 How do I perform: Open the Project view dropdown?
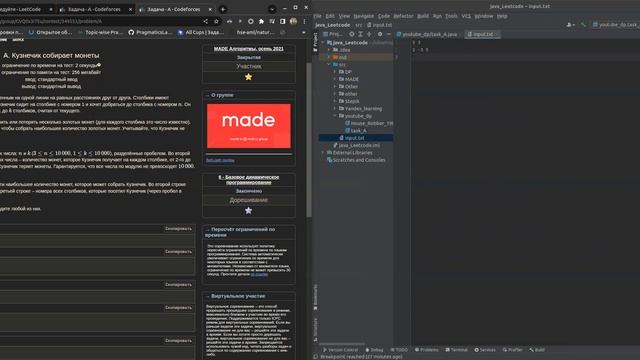pyautogui.click(x=333, y=34)
